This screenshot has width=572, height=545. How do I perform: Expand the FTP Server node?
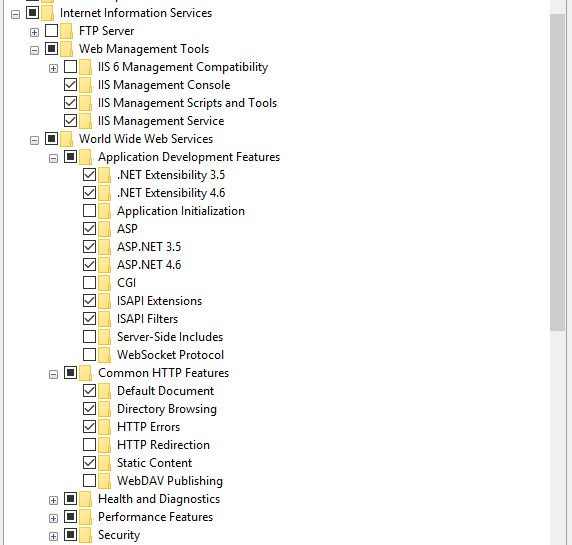tap(34, 32)
